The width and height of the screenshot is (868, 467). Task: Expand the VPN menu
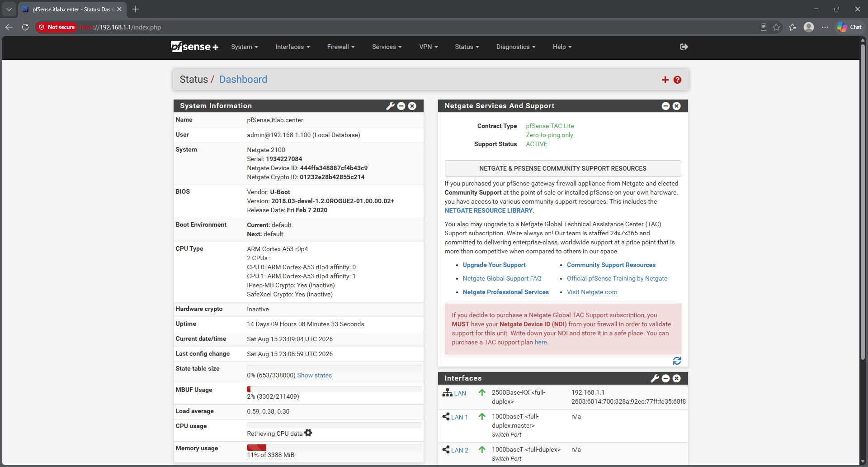(429, 47)
